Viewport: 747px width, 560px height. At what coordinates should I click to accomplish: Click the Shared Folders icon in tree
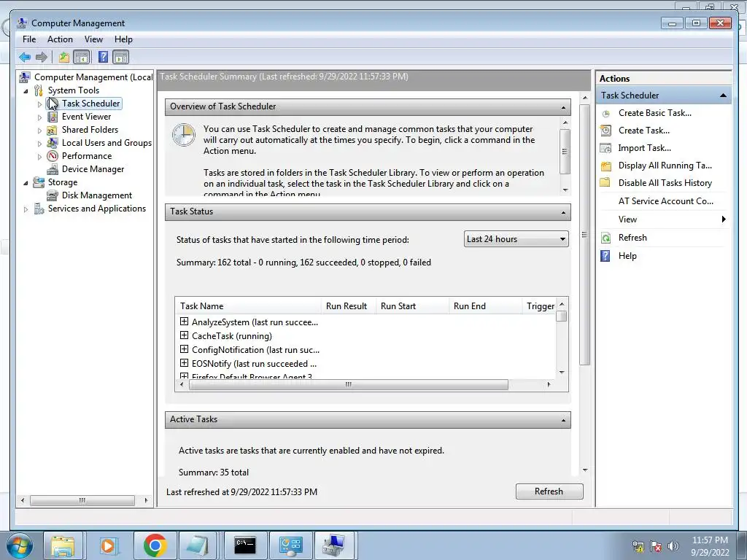pyautogui.click(x=53, y=130)
